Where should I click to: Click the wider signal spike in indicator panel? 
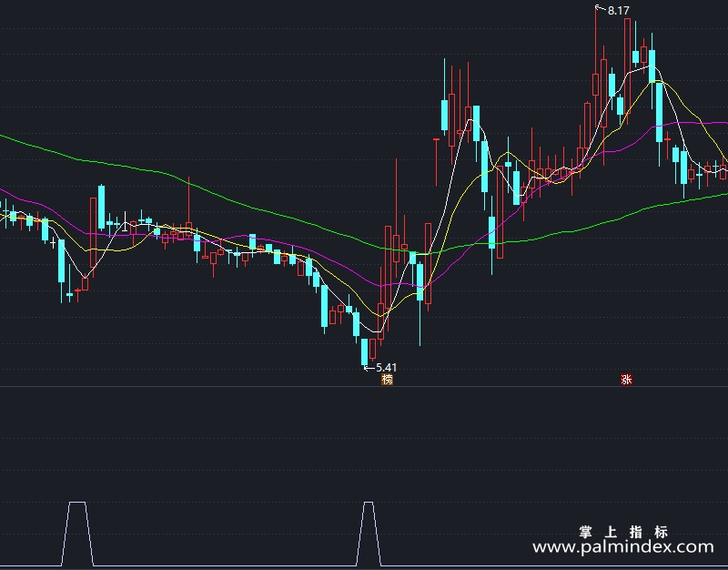pyautogui.click(x=77, y=534)
